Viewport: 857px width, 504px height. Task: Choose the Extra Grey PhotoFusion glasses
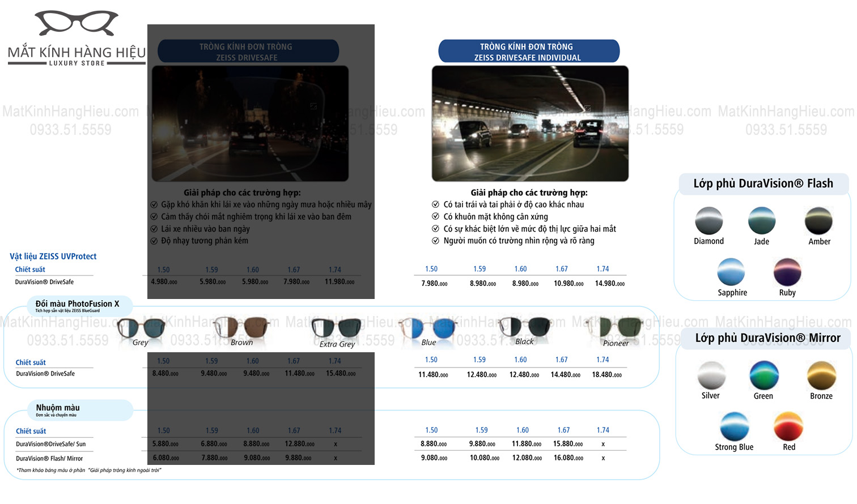[337, 330]
